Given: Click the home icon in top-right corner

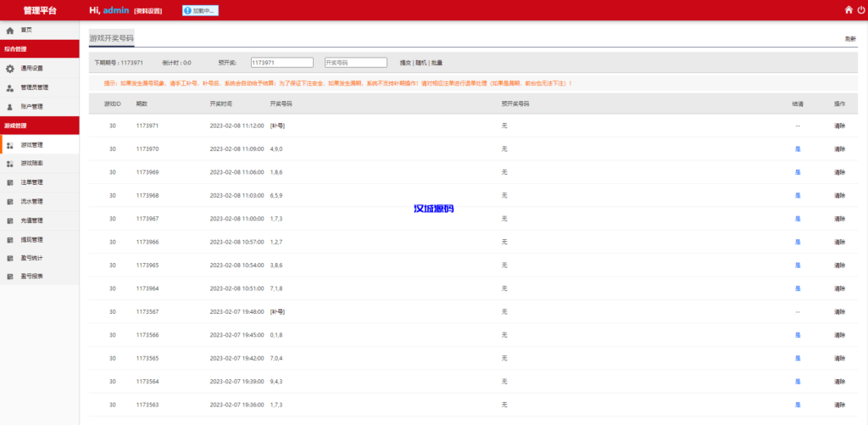Looking at the screenshot, I should 849,10.
